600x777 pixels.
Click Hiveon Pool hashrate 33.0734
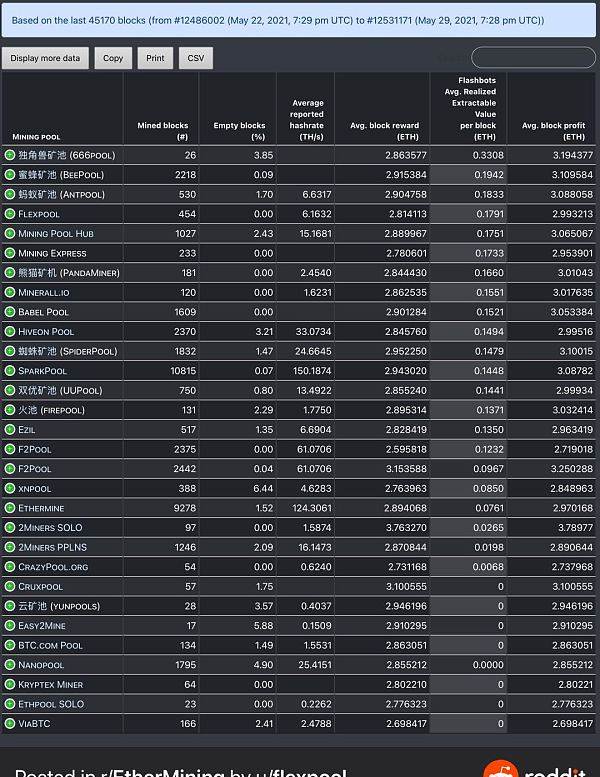point(314,332)
